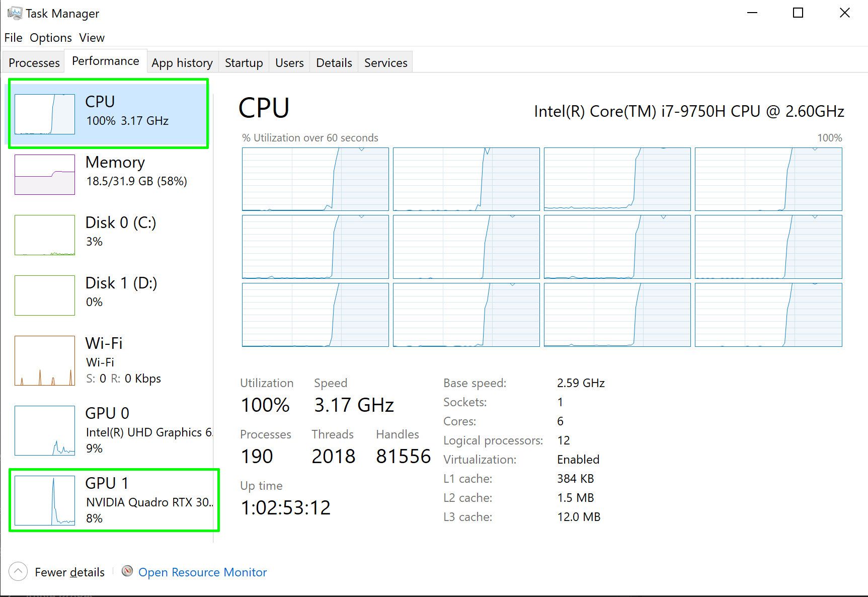Click the Memory usage mini graph thumbnail
Viewport: 868px width, 597px height.
tap(45, 174)
